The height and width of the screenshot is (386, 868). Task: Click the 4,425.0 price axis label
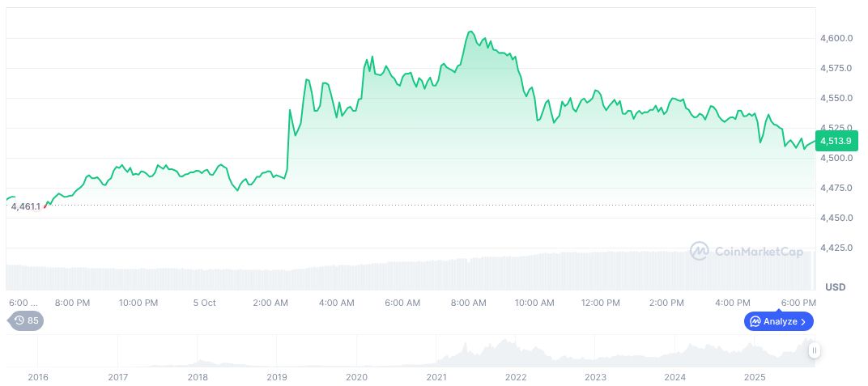pyautogui.click(x=835, y=248)
